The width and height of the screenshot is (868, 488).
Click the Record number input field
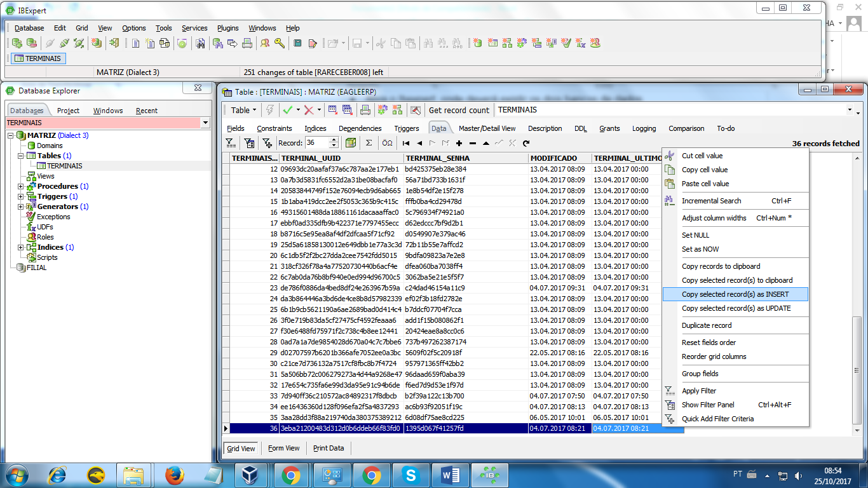pyautogui.click(x=317, y=143)
